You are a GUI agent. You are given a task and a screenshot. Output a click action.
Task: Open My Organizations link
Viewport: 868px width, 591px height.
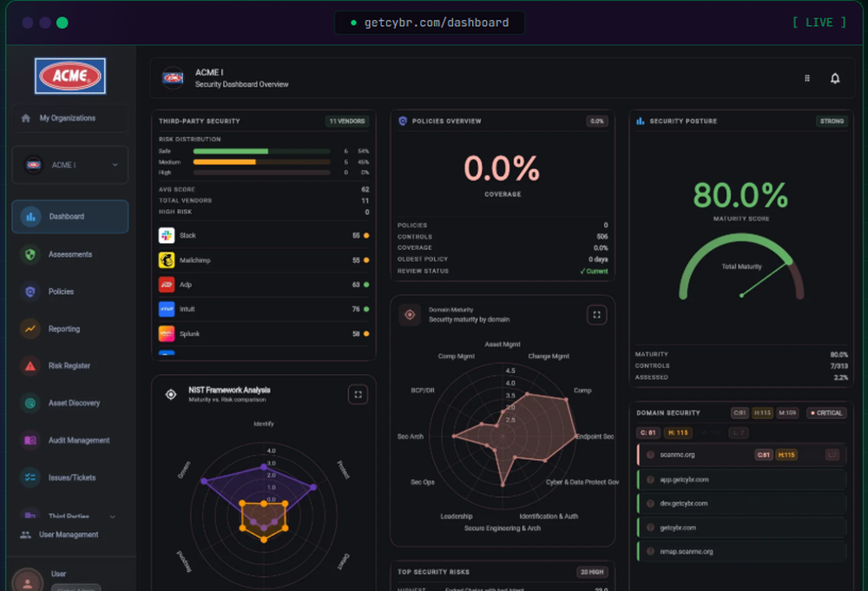click(x=69, y=118)
